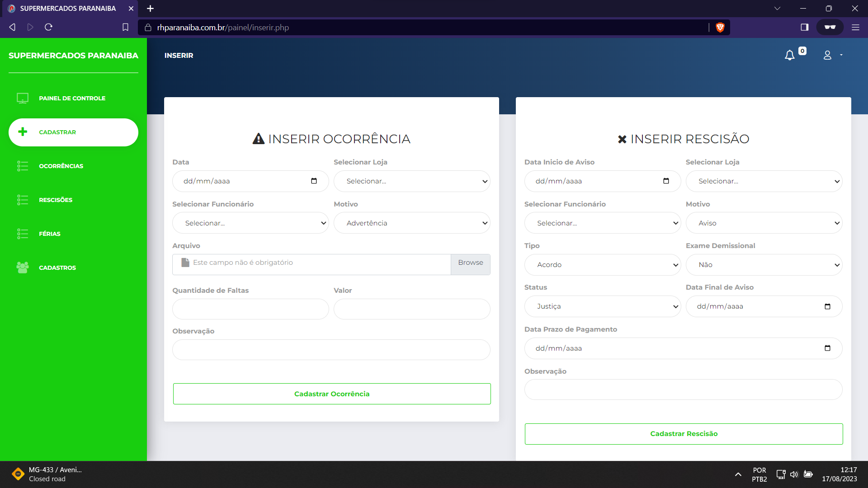The width and height of the screenshot is (868, 488).
Task: Expand the Status dropdown showing Justiça
Action: (x=602, y=306)
